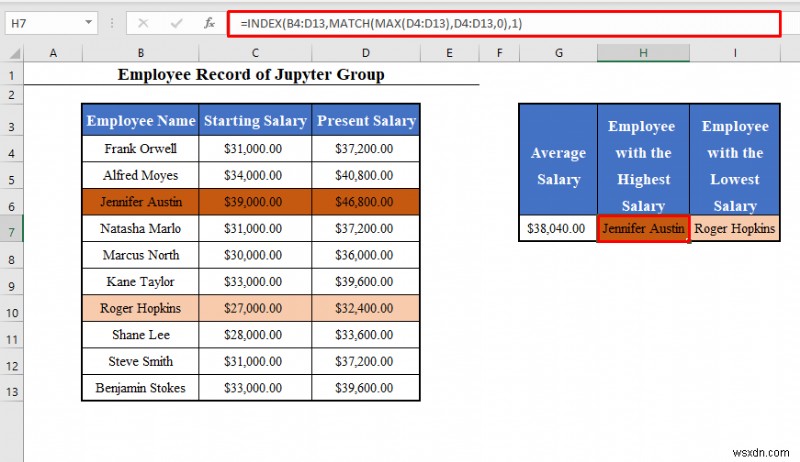Select the cell 'Natasha Marlo'

tap(140, 228)
